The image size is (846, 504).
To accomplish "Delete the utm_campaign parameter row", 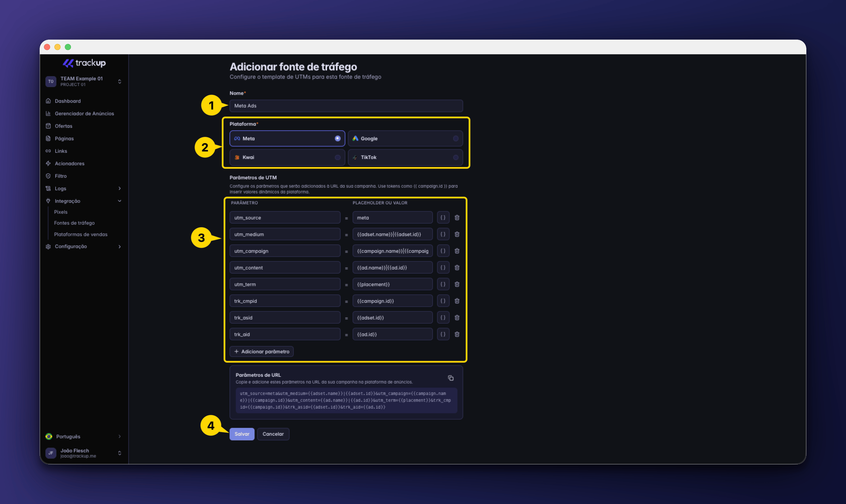I will point(457,251).
